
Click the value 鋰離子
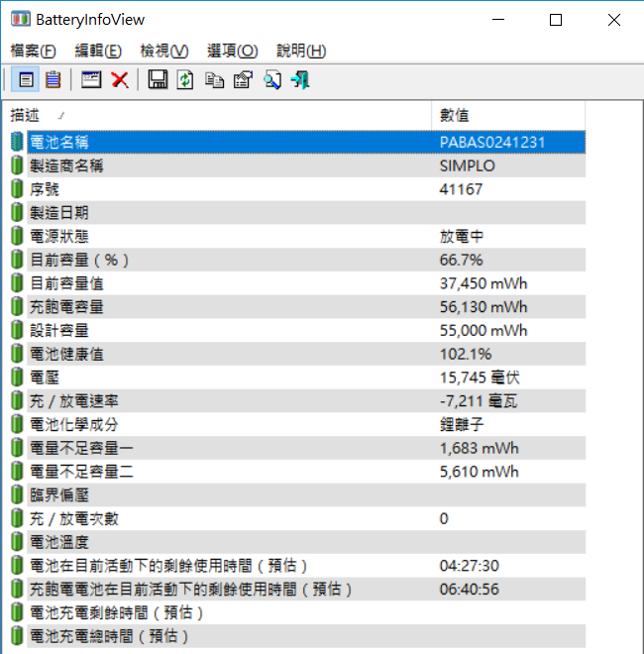click(x=462, y=424)
